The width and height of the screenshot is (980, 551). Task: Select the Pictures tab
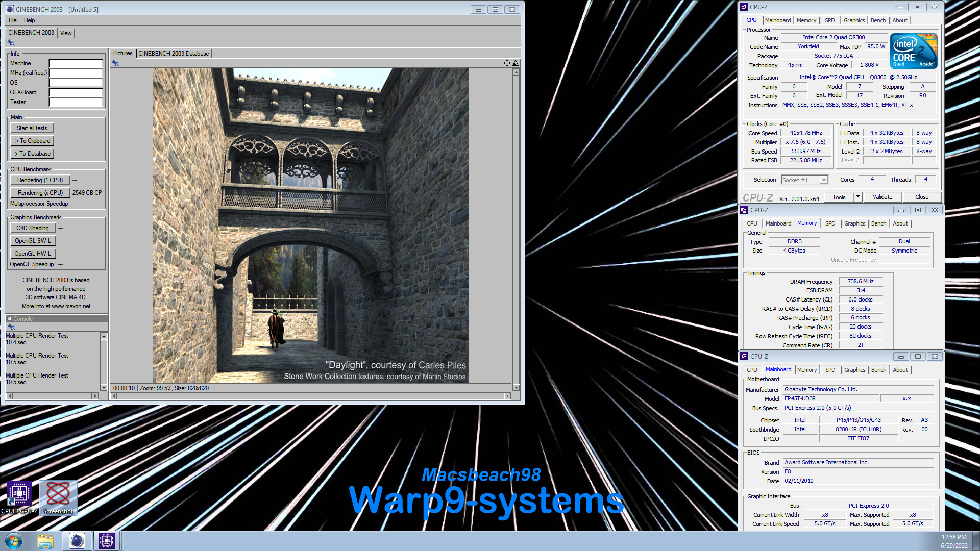(x=122, y=53)
